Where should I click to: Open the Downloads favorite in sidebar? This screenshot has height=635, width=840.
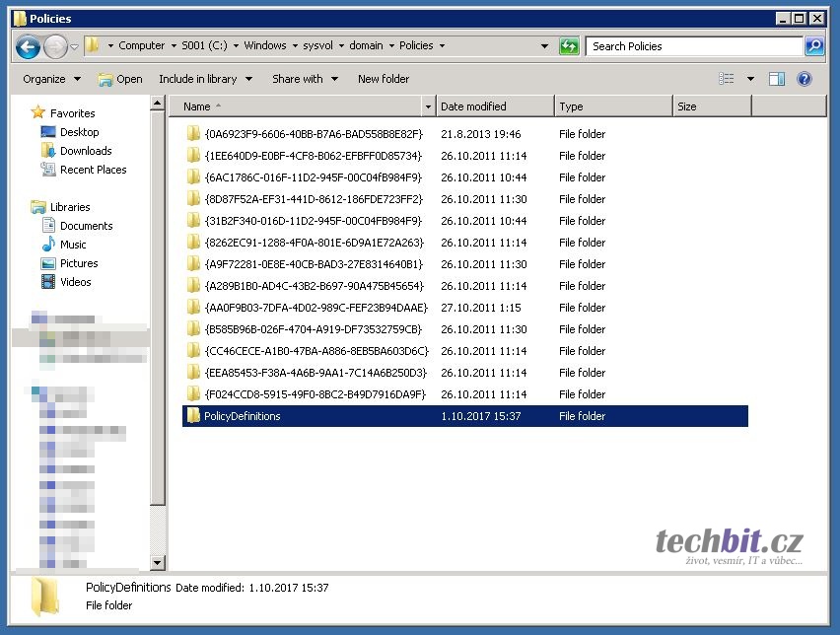[x=85, y=151]
